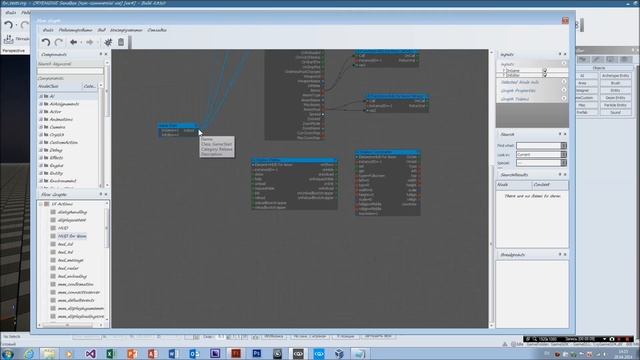640x360 pixels.
Task: Open Internet Explorer from the taskbar
Action: (29, 354)
